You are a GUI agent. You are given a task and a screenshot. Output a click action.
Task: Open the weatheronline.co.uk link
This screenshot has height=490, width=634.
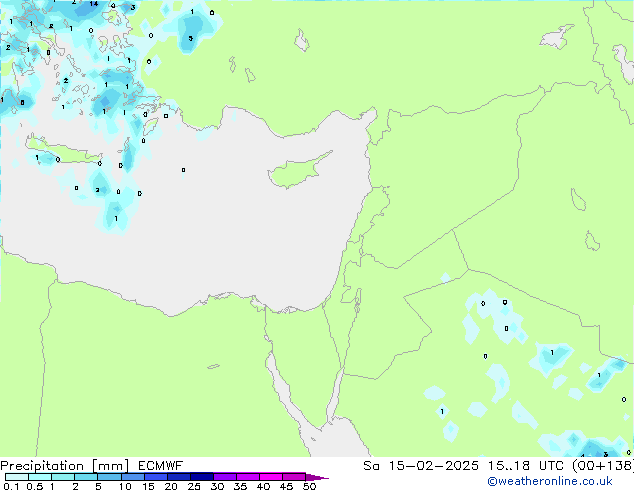click(x=550, y=481)
